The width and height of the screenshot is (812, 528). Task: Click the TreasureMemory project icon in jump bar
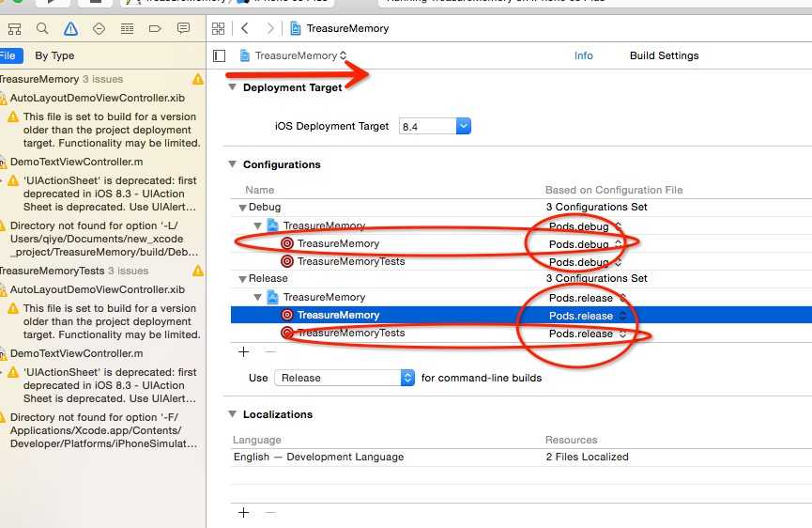[x=296, y=28]
